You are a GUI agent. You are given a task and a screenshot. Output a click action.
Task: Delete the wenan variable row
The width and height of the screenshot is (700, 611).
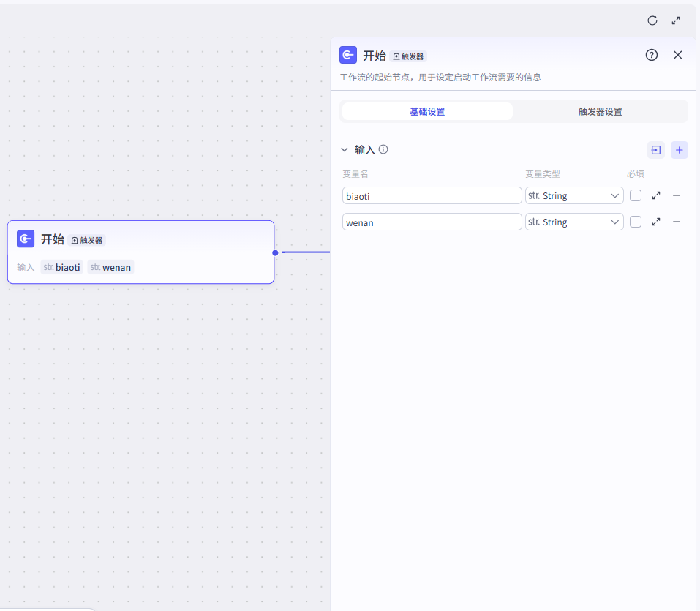coord(677,222)
